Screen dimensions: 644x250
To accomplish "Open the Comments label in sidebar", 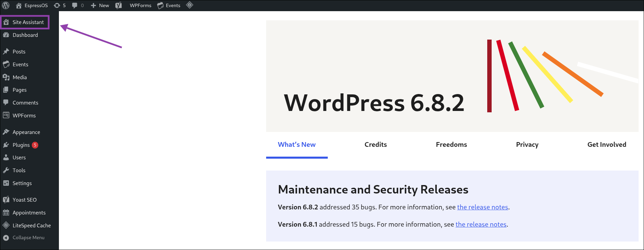I will [x=25, y=103].
